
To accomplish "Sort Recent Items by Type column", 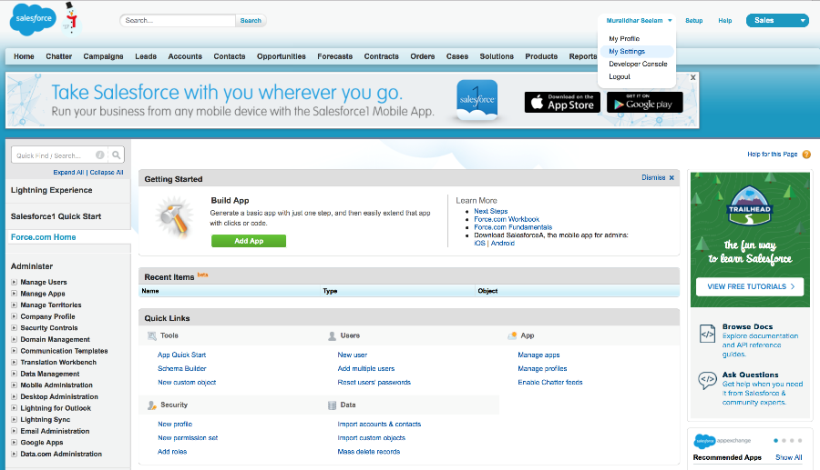I will point(330,291).
